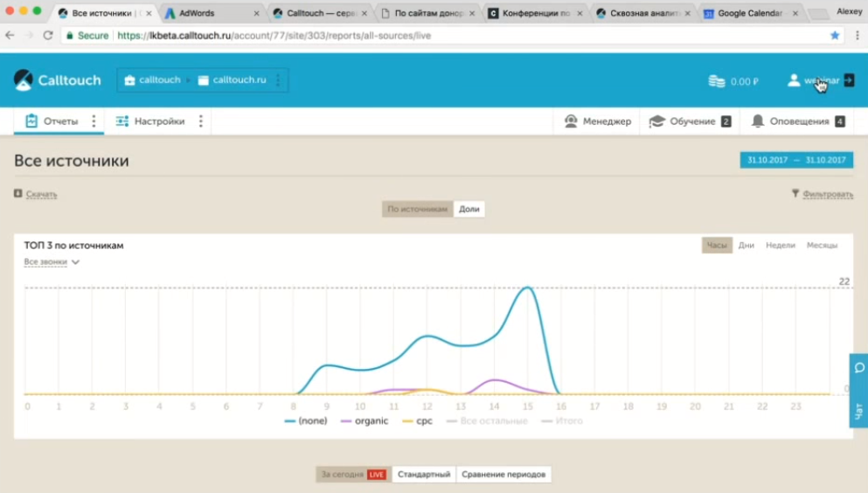Viewport: 868px width, 493px height.
Task: Open the Менеджер section
Action: [x=598, y=122]
